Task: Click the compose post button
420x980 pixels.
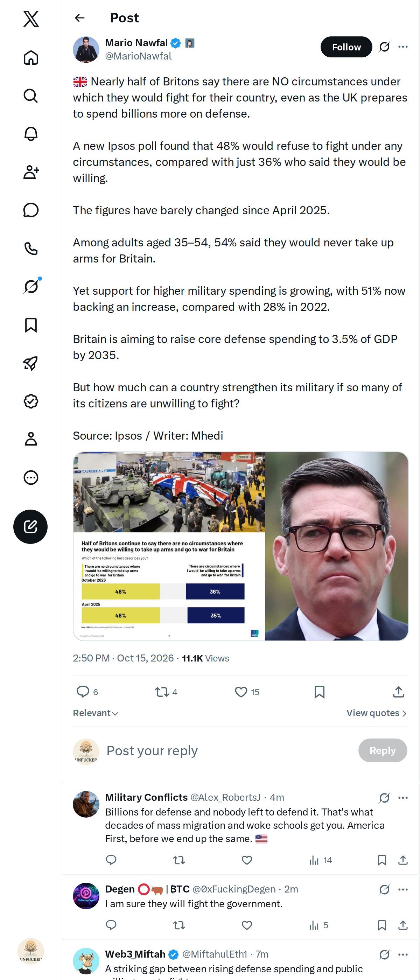Action: pos(30,526)
